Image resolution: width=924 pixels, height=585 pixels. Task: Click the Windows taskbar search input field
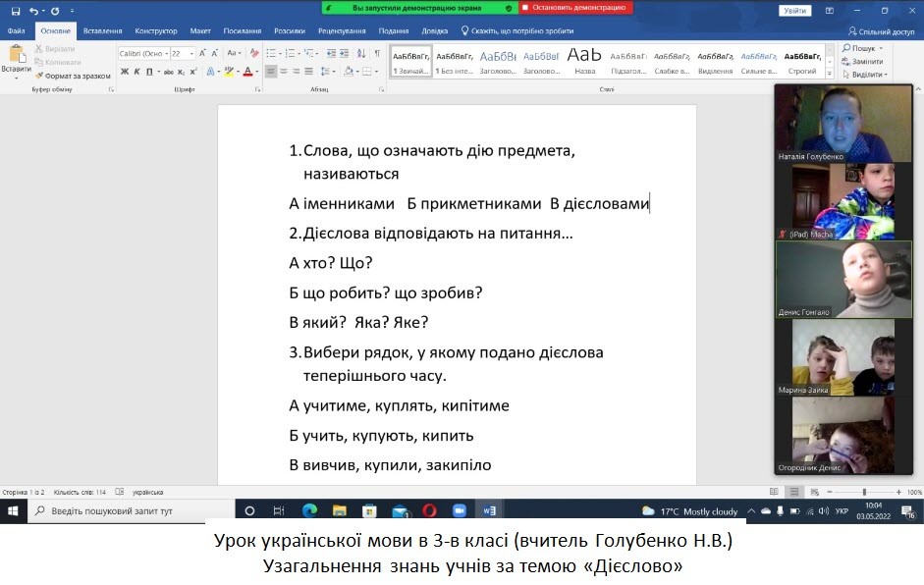click(133, 510)
